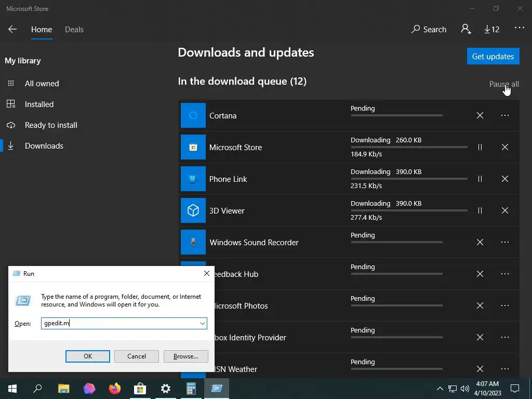Open File Explorer from the taskbar
The image size is (532, 399).
tap(63, 389)
